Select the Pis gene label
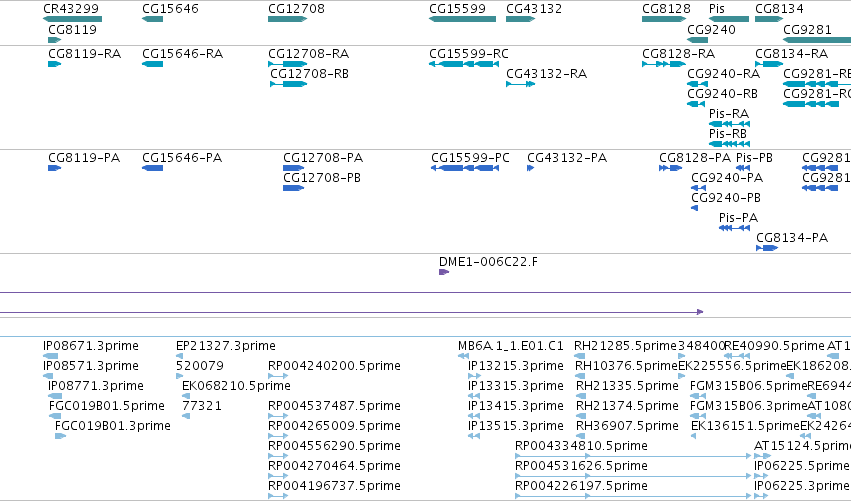Screen dimensions: 851x501 pyautogui.click(x=717, y=9)
